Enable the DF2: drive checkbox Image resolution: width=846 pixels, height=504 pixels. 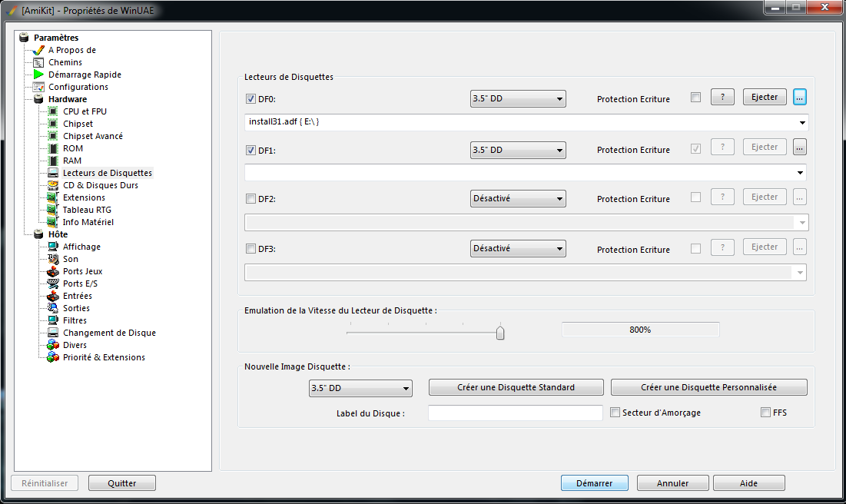click(x=250, y=199)
